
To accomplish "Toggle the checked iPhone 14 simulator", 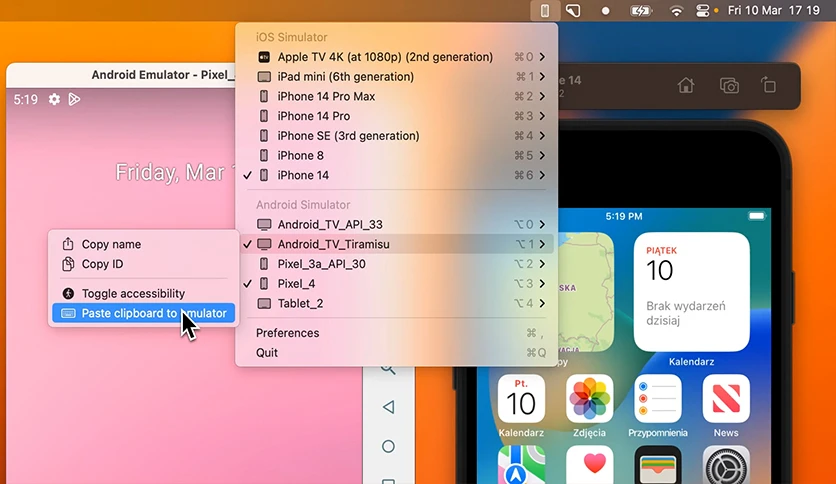I will pos(397,175).
